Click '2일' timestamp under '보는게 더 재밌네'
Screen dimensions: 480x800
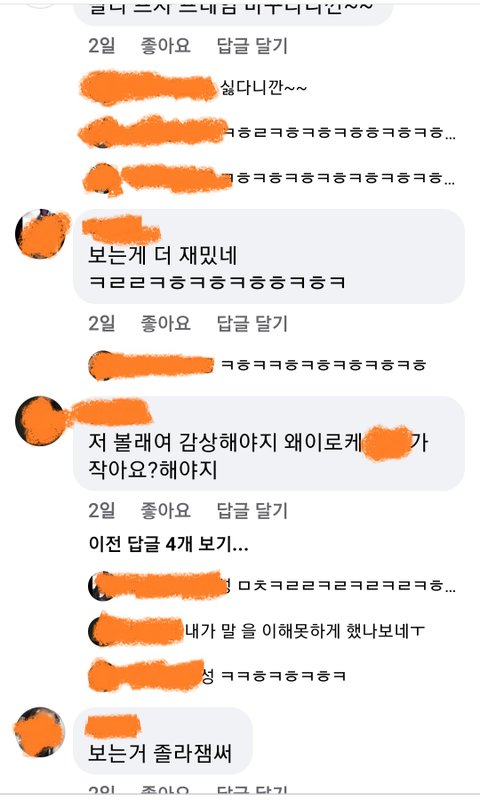[x=102, y=323]
